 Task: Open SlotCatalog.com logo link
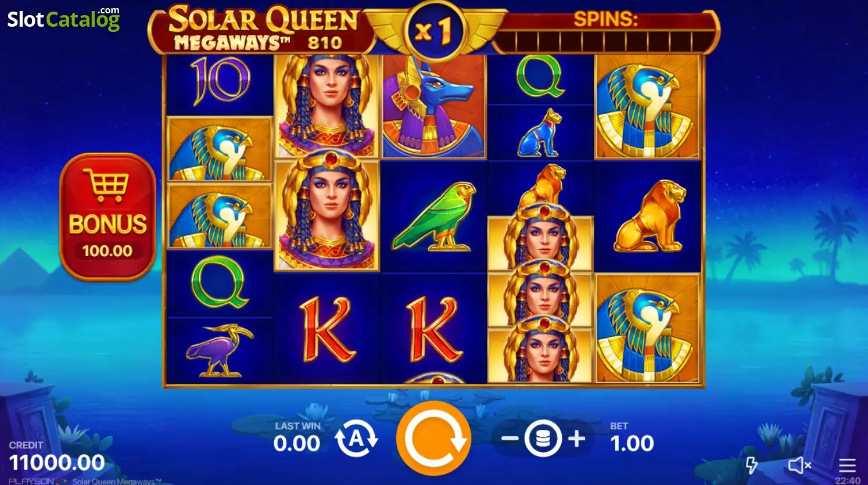coord(64,19)
